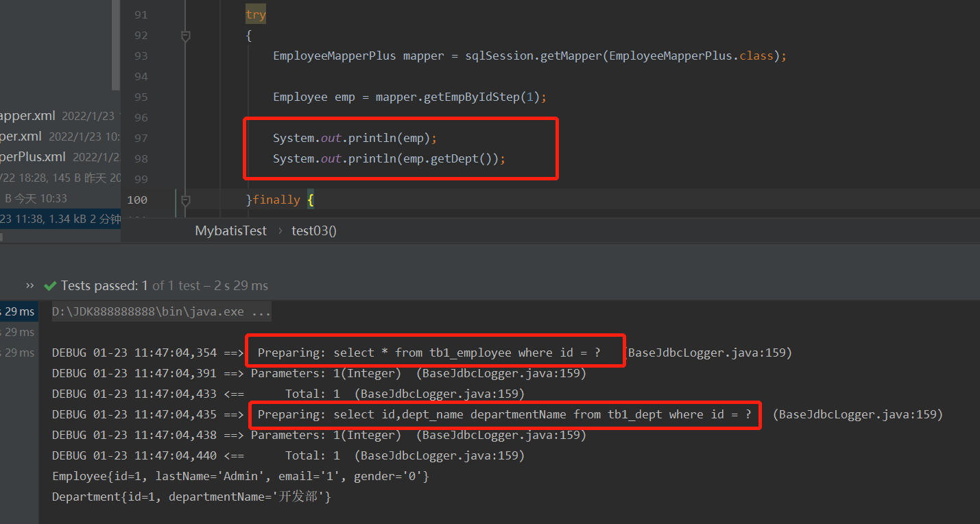The height and width of the screenshot is (524, 980).
Task: Click 'Employee emp' declaration on line 95
Action: (314, 97)
